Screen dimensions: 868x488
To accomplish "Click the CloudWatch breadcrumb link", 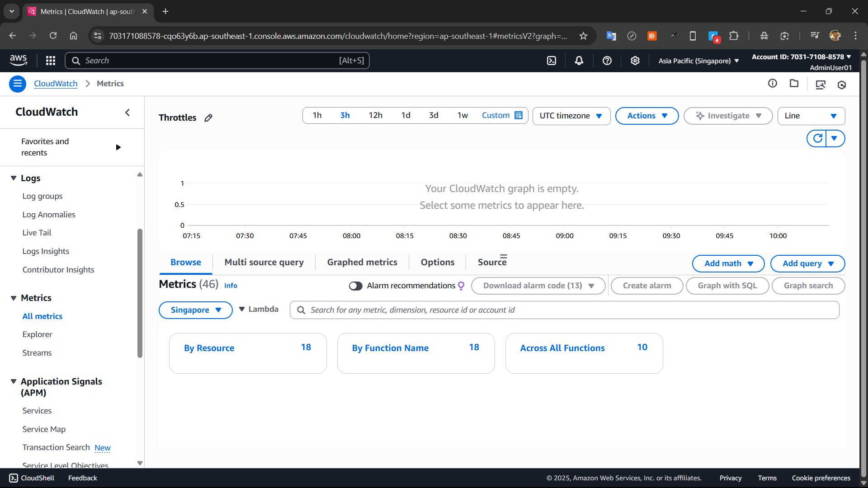I will [x=56, y=84].
